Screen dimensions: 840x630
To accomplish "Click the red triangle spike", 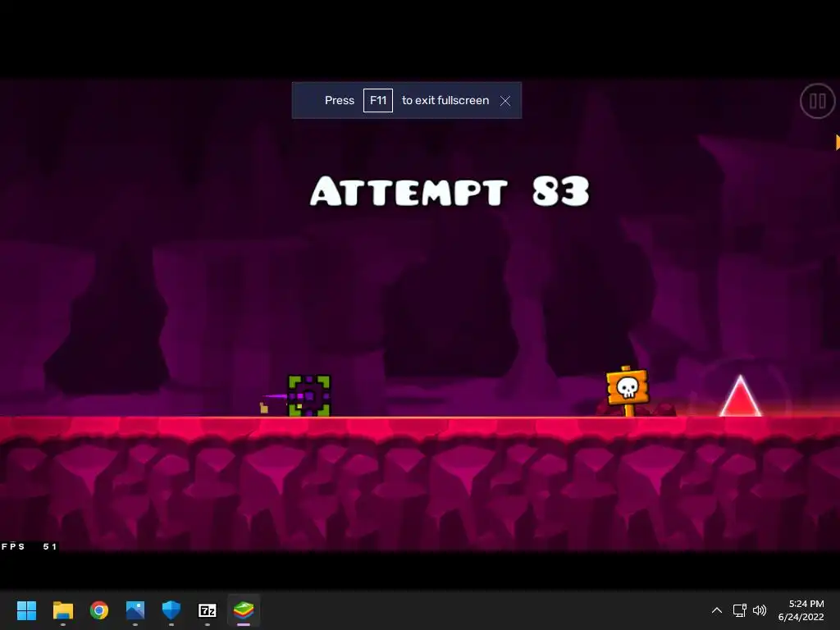I will tap(740, 396).
